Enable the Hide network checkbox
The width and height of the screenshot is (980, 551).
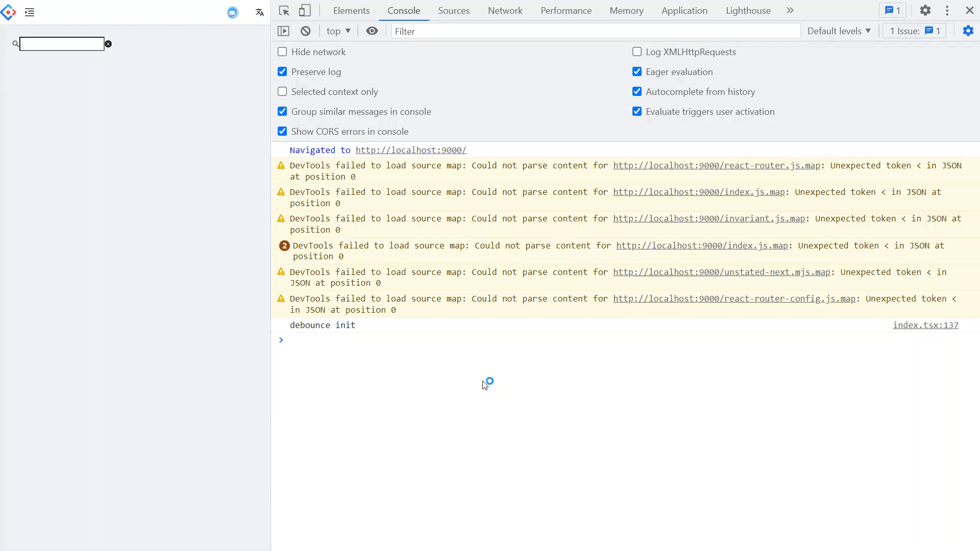point(282,52)
